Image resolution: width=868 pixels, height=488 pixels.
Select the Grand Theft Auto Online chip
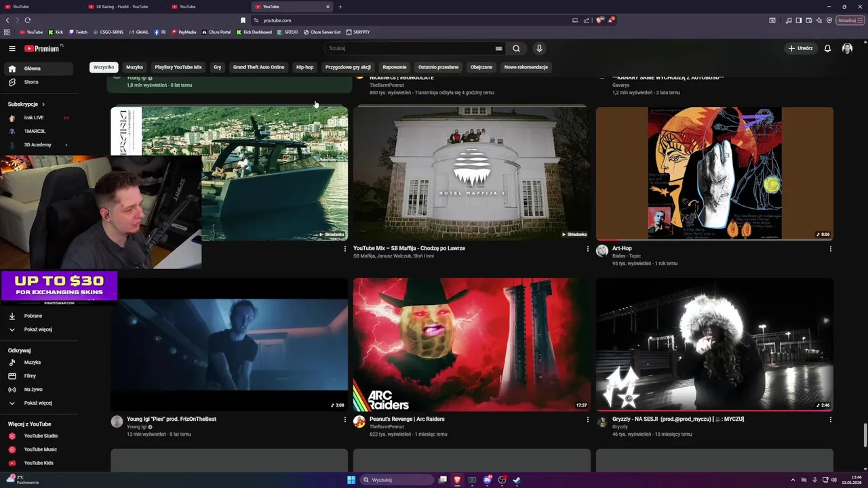point(258,67)
